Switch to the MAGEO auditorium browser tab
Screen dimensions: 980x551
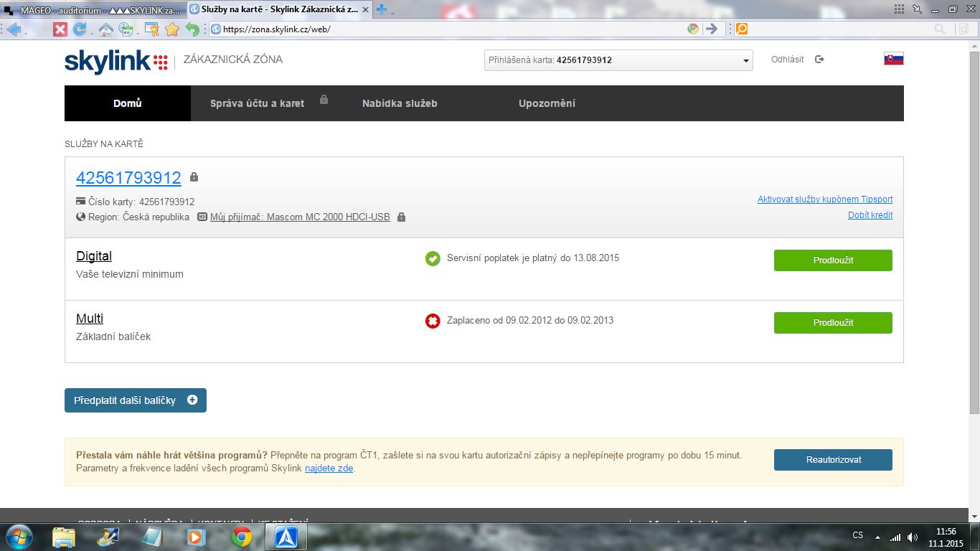click(x=93, y=9)
